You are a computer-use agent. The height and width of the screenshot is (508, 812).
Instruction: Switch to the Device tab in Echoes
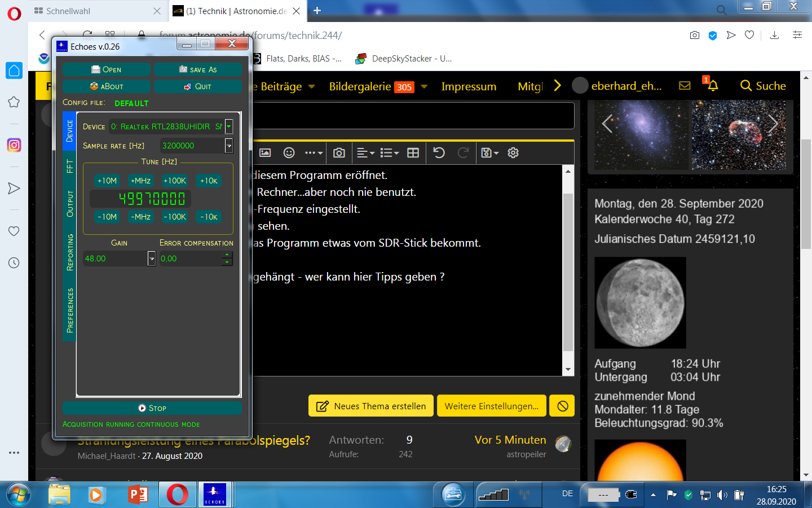(x=69, y=131)
